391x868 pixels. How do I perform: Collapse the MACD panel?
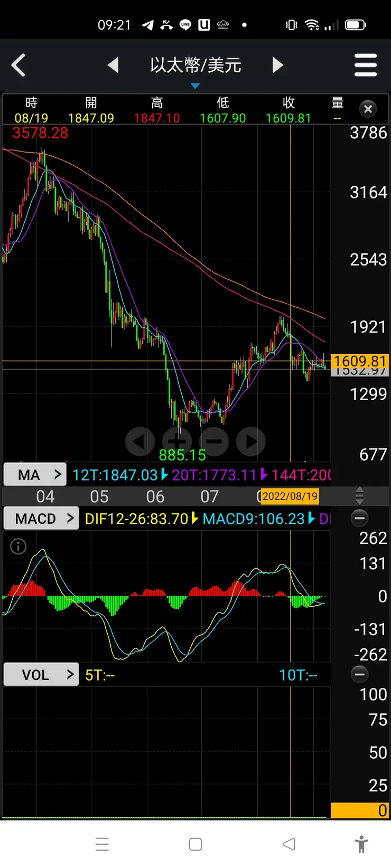[x=360, y=518]
